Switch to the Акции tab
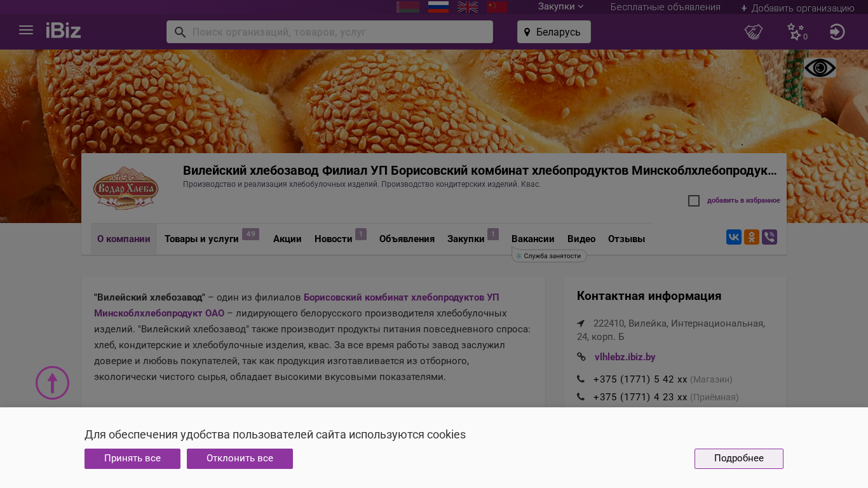The width and height of the screenshot is (868, 488). 287,239
